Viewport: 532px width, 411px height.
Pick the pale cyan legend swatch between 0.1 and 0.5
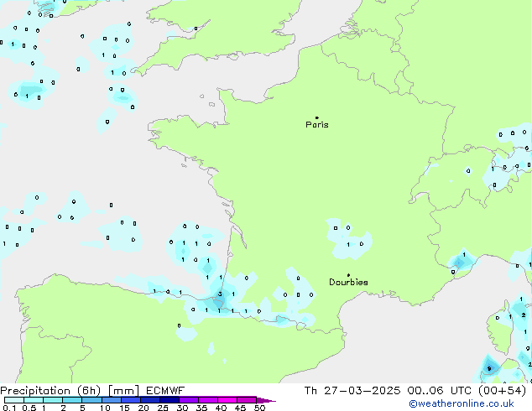14,400
